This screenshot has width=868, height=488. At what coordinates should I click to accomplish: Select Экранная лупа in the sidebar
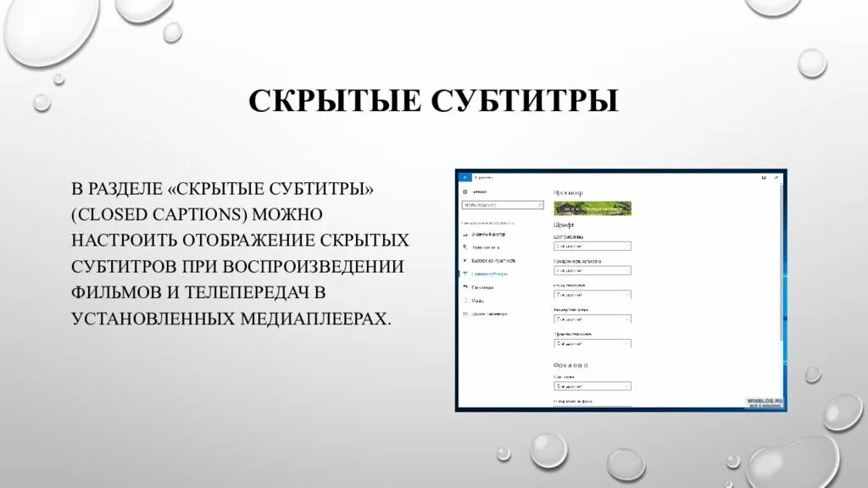(x=481, y=247)
